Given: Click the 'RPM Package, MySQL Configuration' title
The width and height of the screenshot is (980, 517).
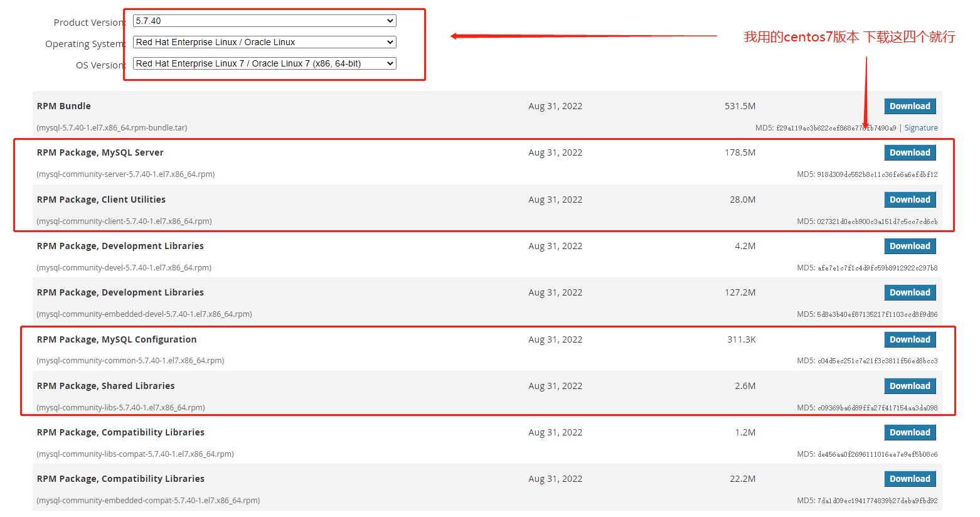Looking at the screenshot, I should point(117,339).
